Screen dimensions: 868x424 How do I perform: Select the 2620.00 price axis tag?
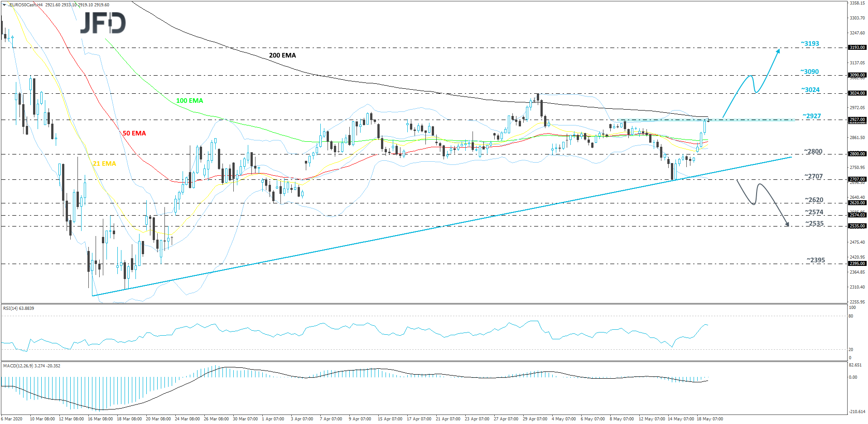(x=857, y=203)
